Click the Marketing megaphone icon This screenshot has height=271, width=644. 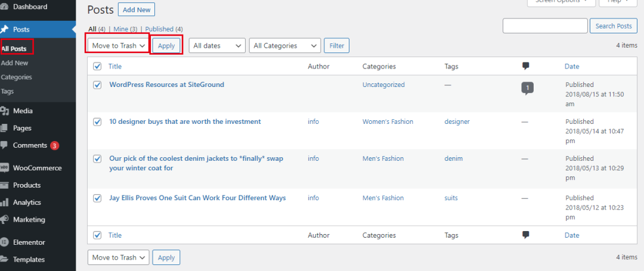point(4,220)
